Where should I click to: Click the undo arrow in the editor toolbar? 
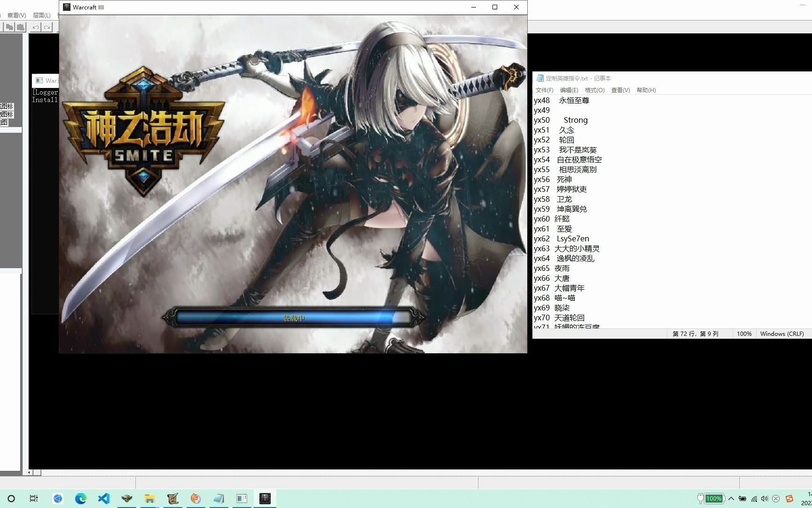(x=35, y=27)
